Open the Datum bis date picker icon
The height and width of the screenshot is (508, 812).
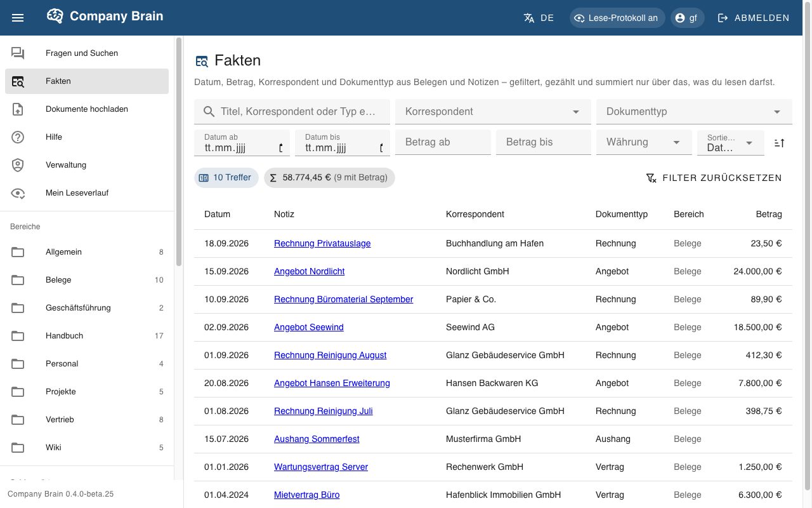click(x=381, y=148)
